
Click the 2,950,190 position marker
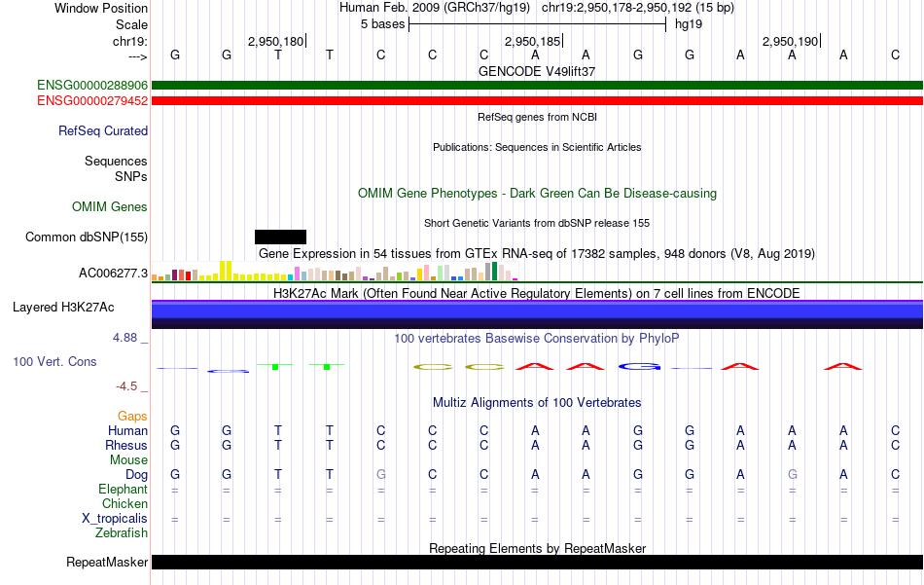(790, 41)
